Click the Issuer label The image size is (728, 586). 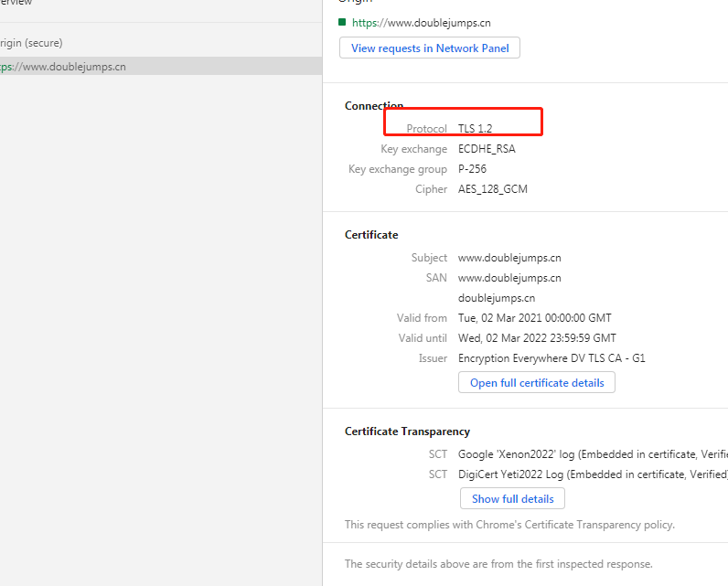(x=433, y=358)
